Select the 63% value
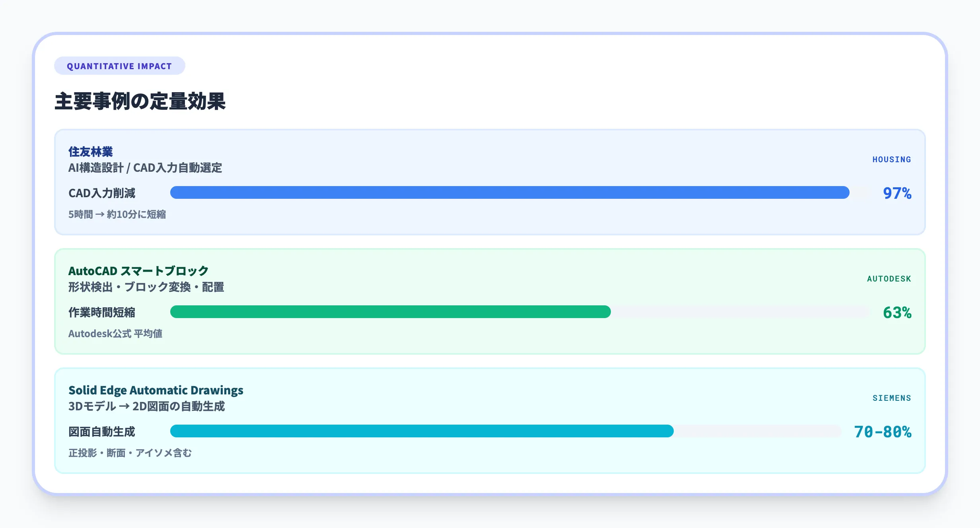This screenshot has width=980, height=528. [x=897, y=313]
